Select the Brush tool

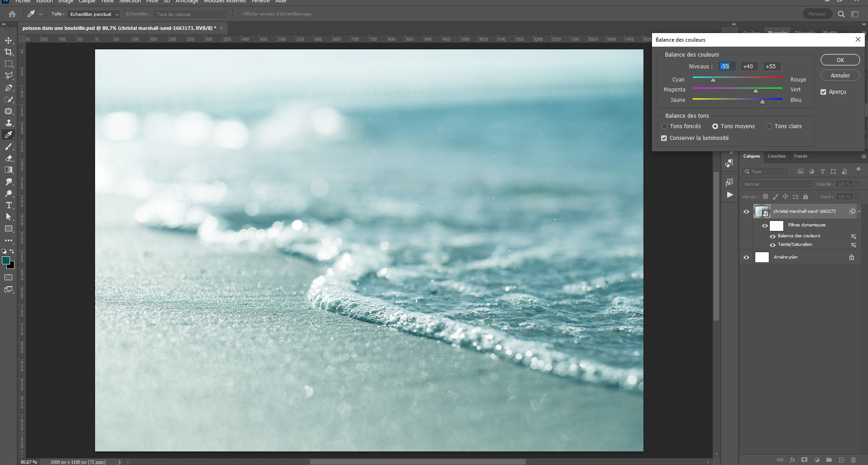click(x=9, y=146)
